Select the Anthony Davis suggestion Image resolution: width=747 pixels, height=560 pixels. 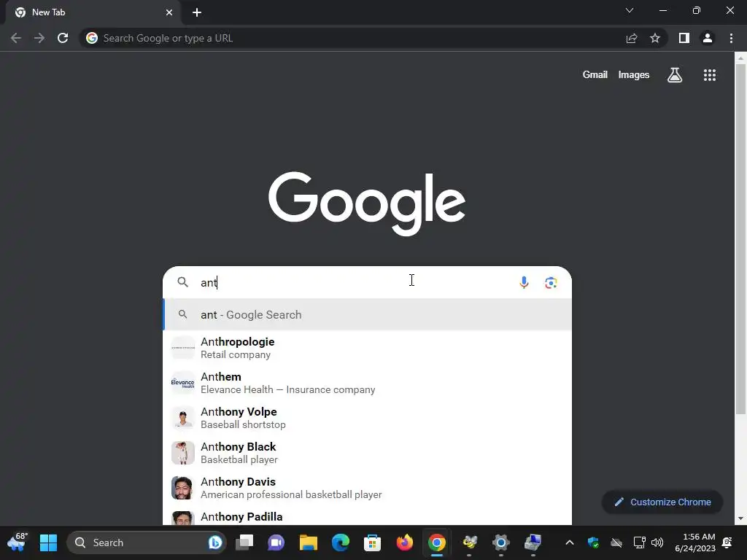pyautogui.click(x=368, y=488)
